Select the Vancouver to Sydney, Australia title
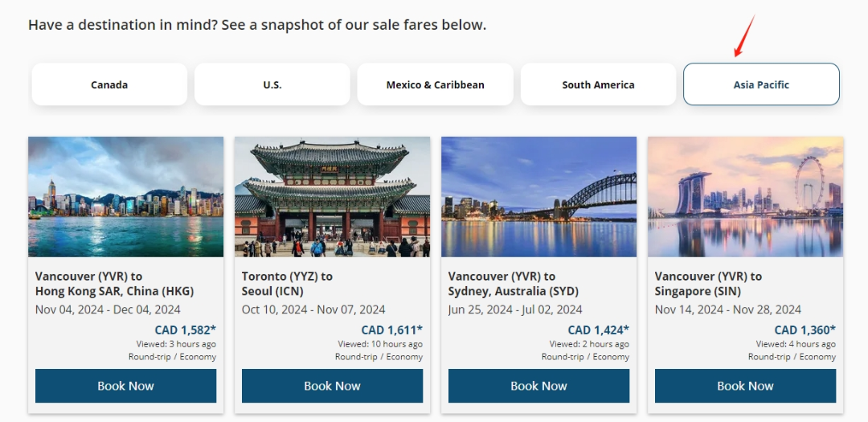Screen dimensions: 868x422 [513, 284]
